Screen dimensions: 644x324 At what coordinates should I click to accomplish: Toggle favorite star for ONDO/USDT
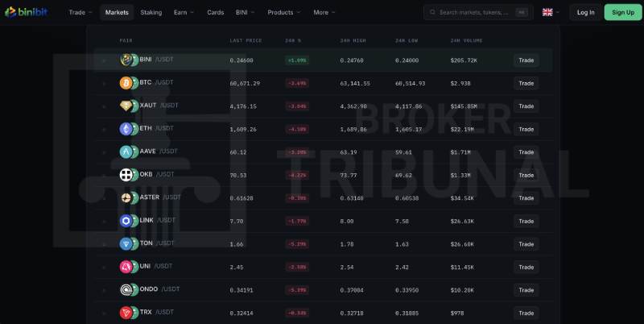104,290
